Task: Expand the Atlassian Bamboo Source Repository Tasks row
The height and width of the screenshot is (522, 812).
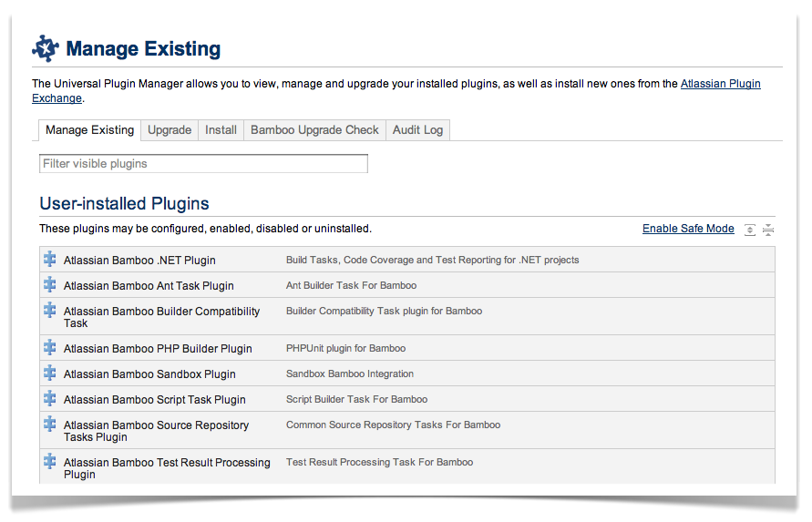Action: pyautogui.click(x=407, y=430)
